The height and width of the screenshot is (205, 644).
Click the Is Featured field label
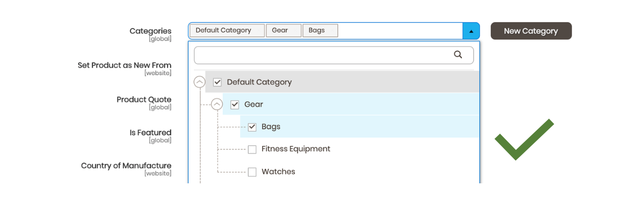[x=151, y=133]
